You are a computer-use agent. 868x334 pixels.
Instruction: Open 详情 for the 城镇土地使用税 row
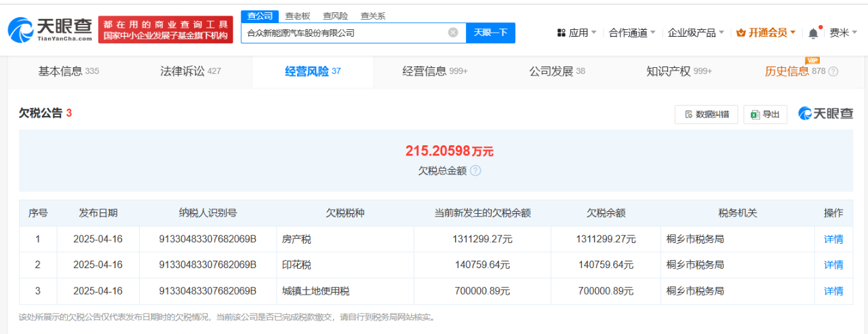point(833,291)
